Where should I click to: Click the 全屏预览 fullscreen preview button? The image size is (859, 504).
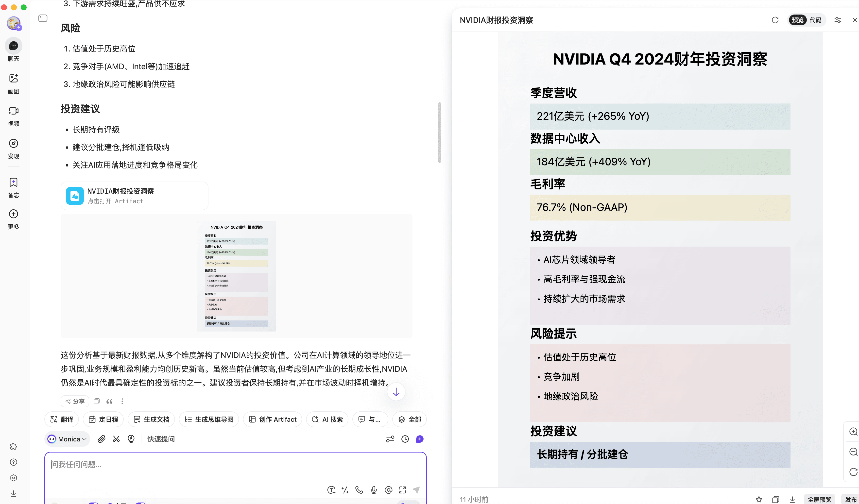(x=820, y=500)
